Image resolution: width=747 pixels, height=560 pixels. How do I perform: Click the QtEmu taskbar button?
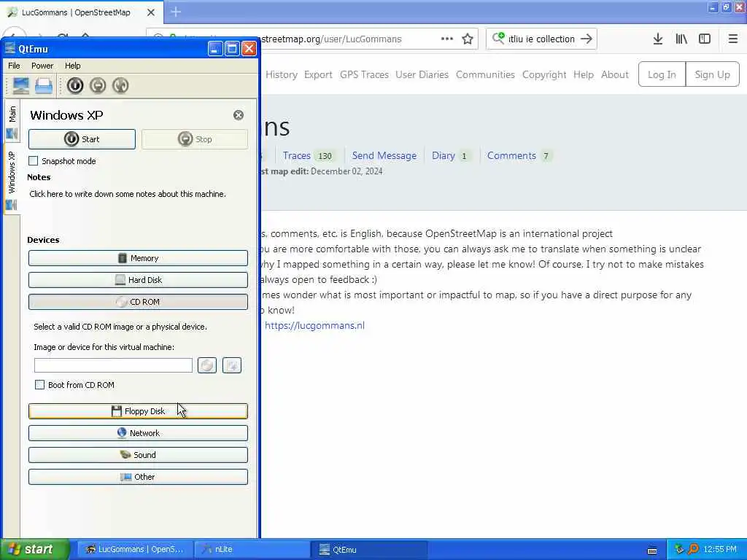pos(369,550)
